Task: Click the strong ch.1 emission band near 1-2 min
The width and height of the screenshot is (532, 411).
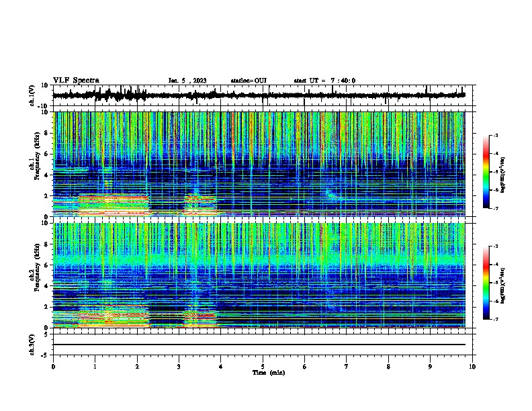Action: pos(114,205)
